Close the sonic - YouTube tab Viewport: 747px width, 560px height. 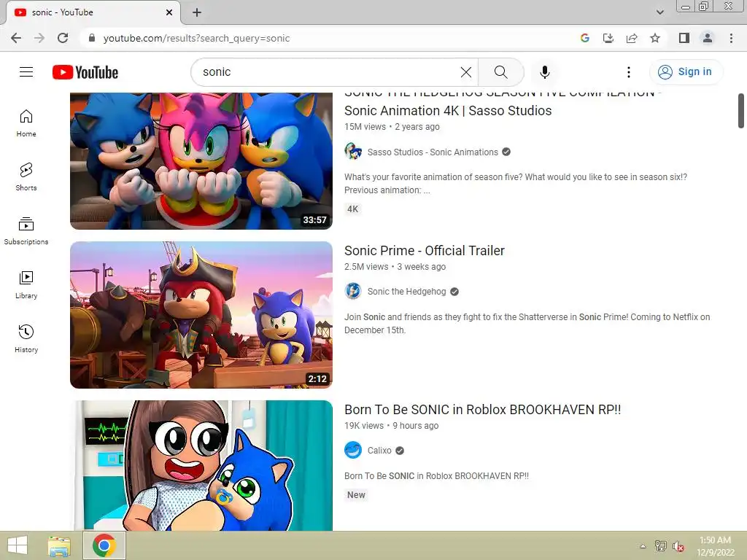(169, 12)
